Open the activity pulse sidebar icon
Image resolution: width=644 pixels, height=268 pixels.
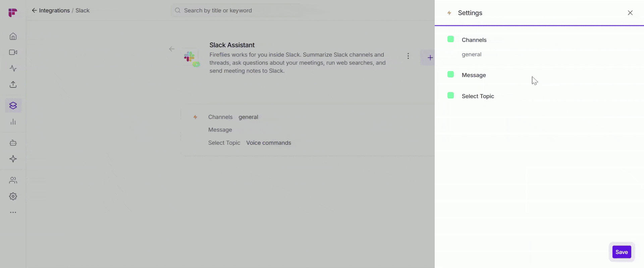coord(13,68)
